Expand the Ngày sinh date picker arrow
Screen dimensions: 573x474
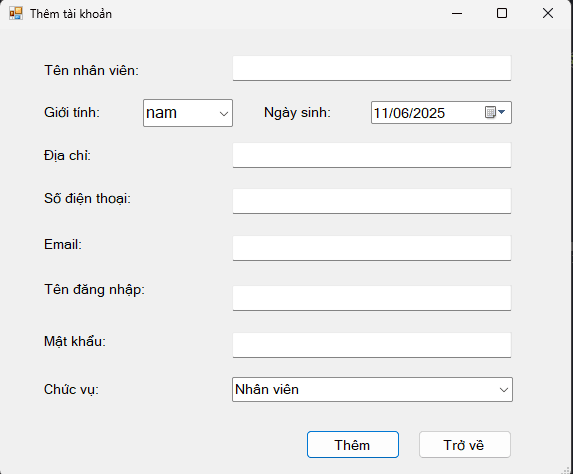502,112
